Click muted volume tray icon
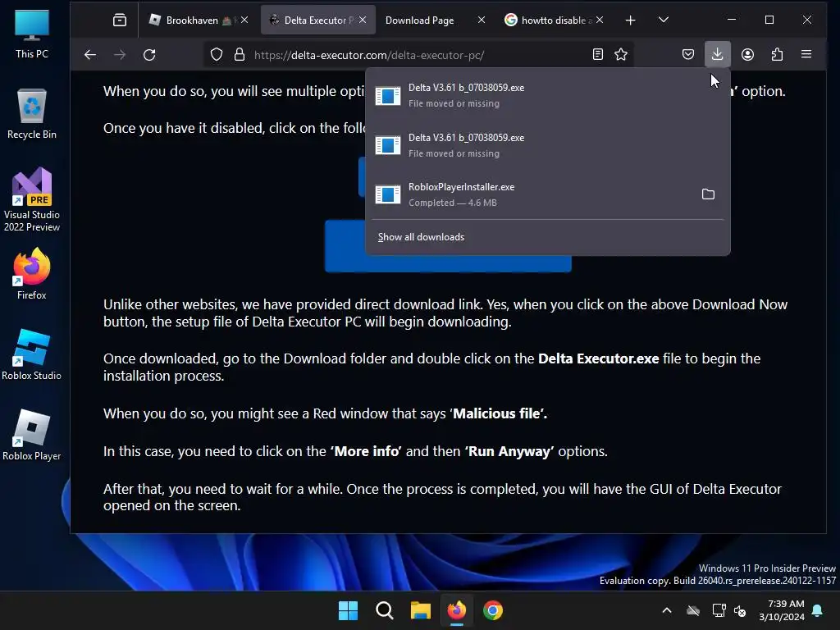 [740, 610]
